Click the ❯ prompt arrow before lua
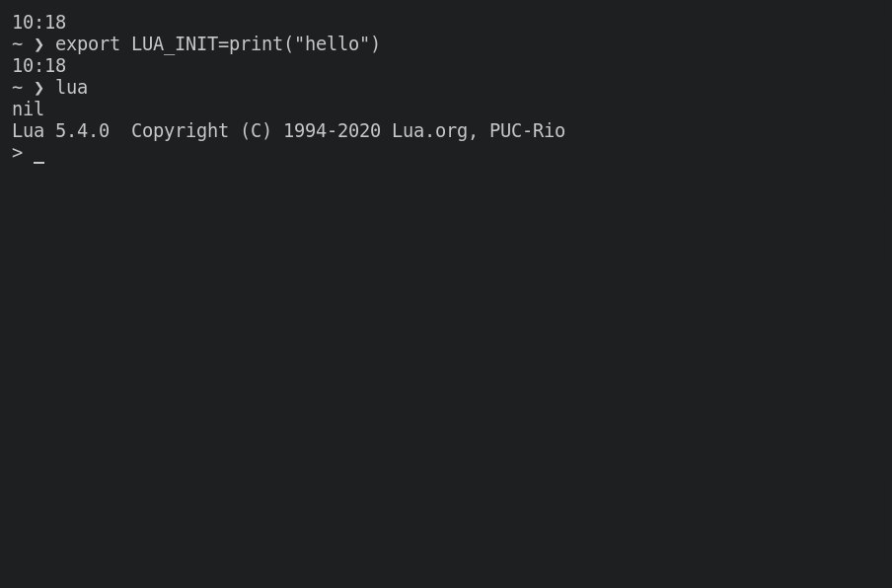The image size is (892, 588). (38, 88)
